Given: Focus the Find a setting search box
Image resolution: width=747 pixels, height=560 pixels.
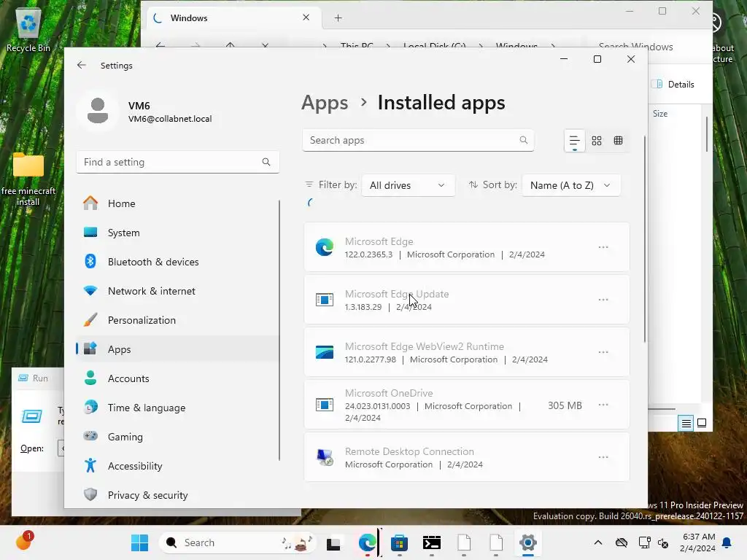Looking at the screenshot, I should pyautogui.click(x=177, y=162).
